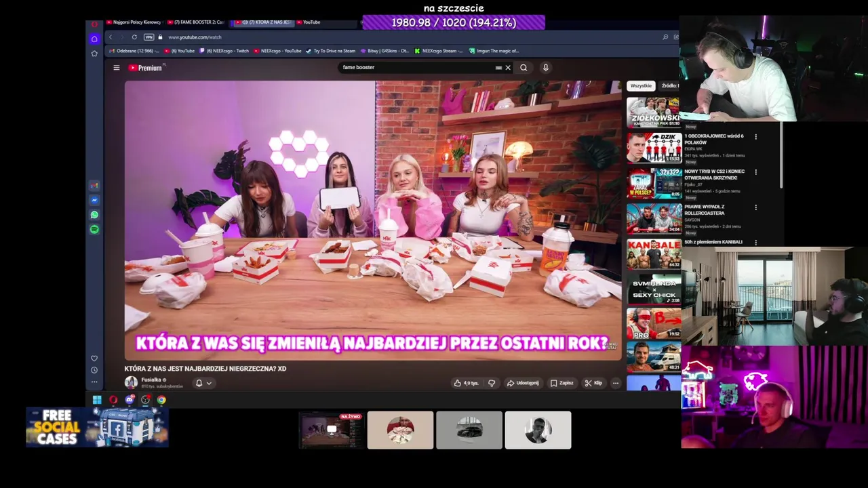This screenshot has width=868, height=488.
Task: Expand the notification bell dropdown chevron
Action: [209, 383]
